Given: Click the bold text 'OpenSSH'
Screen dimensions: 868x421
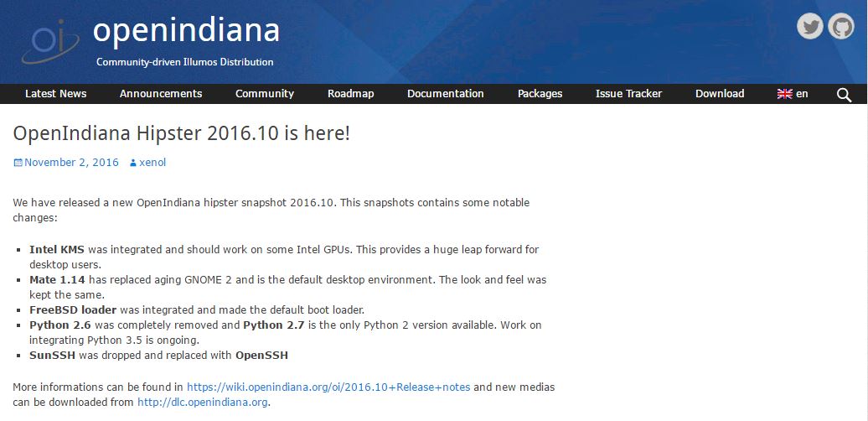Looking at the screenshot, I should (262, 355).
